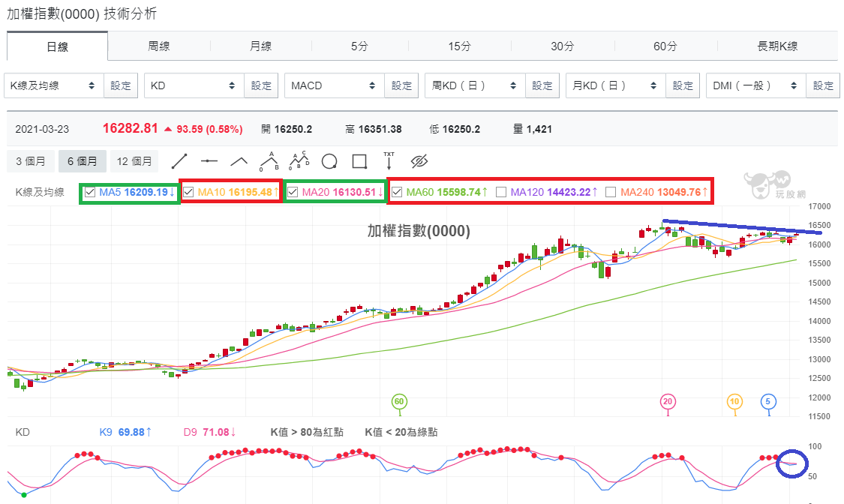Click 設定 next to DMI（一般）
The width and height of the screenshot is (844, 504).
[x=823, y=85]
